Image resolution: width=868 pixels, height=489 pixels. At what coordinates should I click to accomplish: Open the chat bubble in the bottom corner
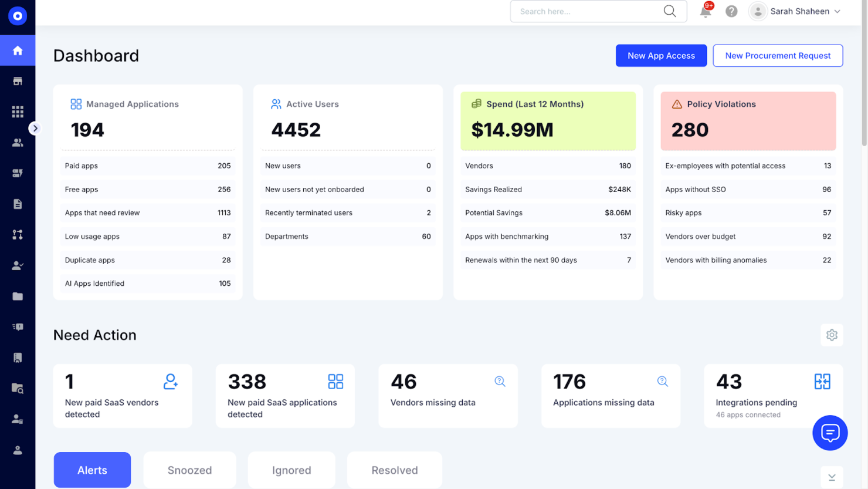(x=830, y=433)
